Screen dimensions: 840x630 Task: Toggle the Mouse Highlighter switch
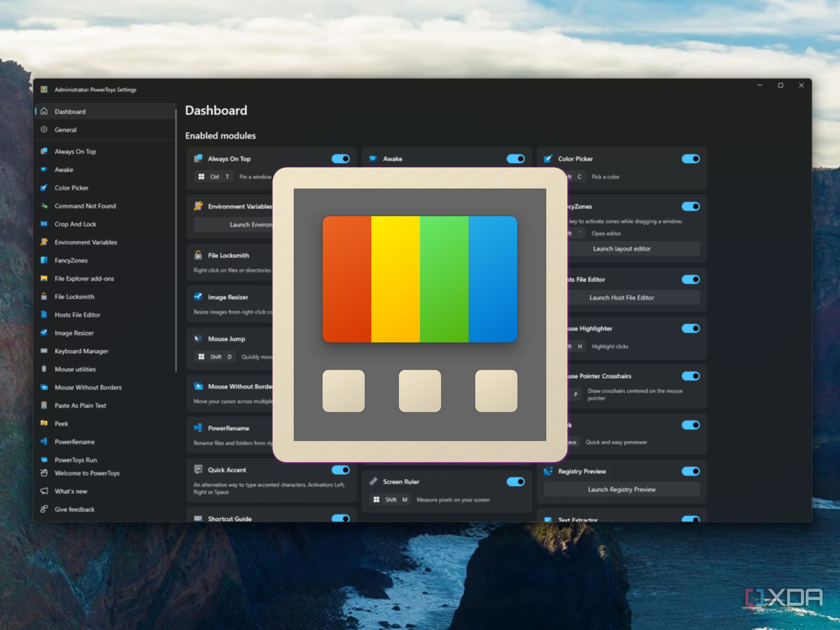pyautogui.click(x=691, y=328)
